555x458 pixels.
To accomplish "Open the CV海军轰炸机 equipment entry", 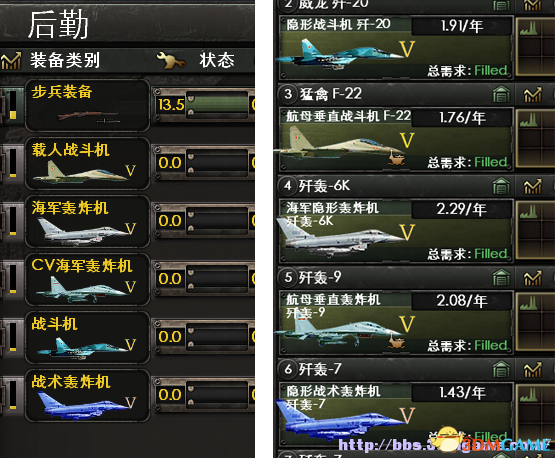I will 87,280.
